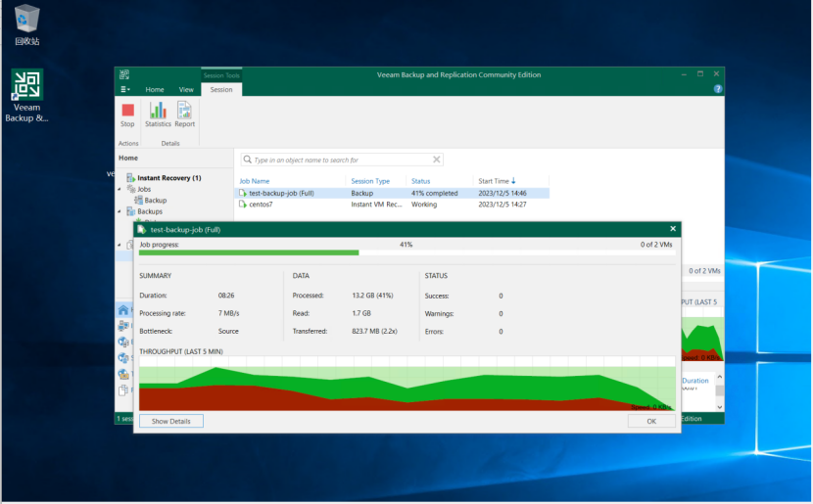813x504 pixels.
Task: Open the Tape Infrastructure sidebar icon
Action: (123, 374)
